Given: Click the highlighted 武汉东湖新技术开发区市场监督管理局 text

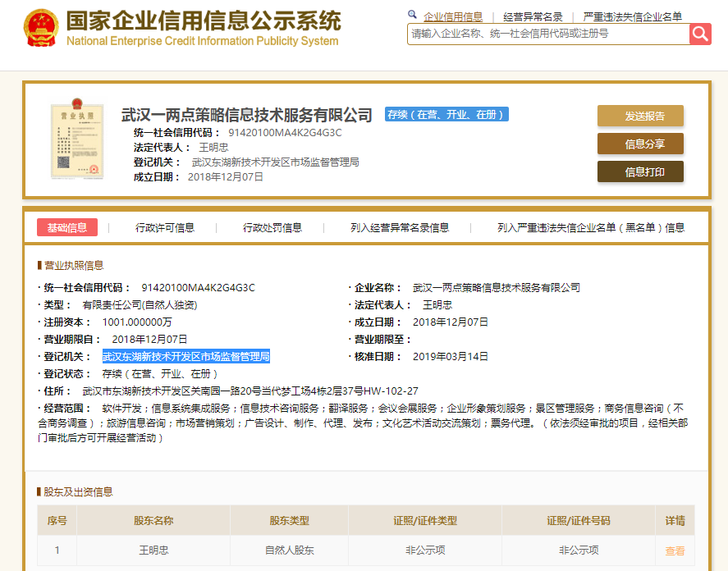Looking at the screenshot, I should (186, 356).
